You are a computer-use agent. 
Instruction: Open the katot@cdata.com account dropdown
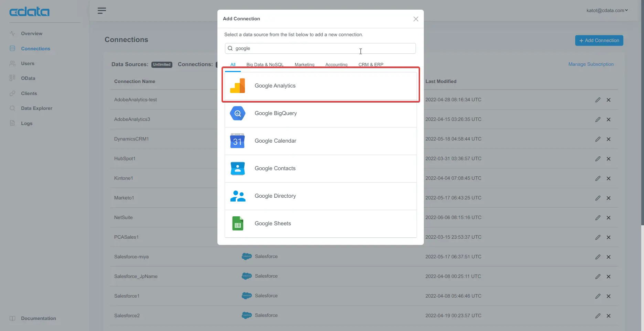[x=607, y=10]
